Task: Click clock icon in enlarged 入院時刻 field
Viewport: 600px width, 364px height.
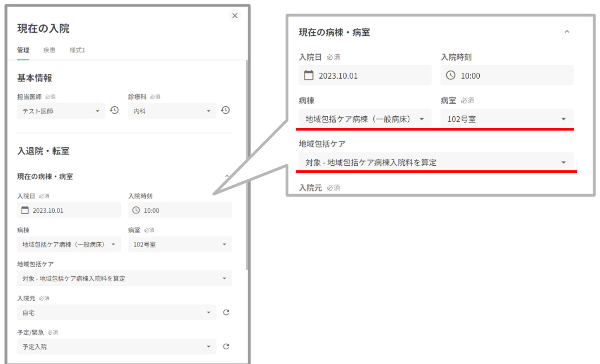Action: pyautogui.click(x=450, y=75)
